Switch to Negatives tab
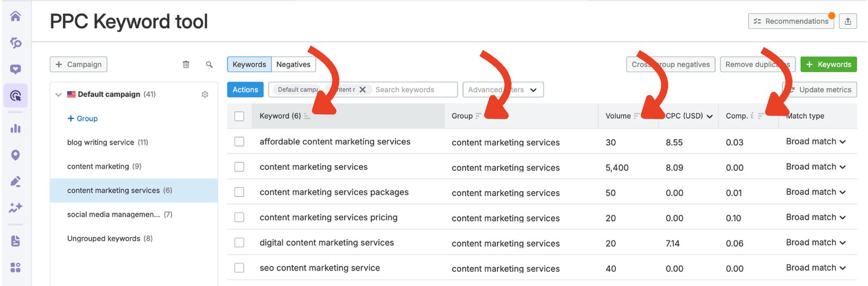The height and width of the screenshot is (286, 868). [x=293, y=65]
